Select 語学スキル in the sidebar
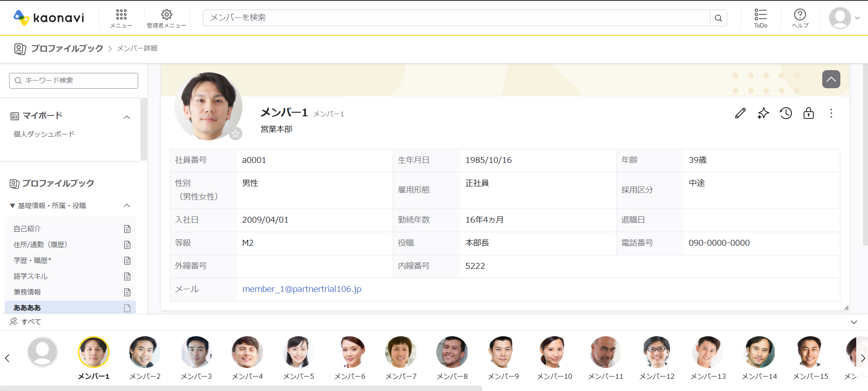The image size is (868, 391). click(x=31, y=276)
